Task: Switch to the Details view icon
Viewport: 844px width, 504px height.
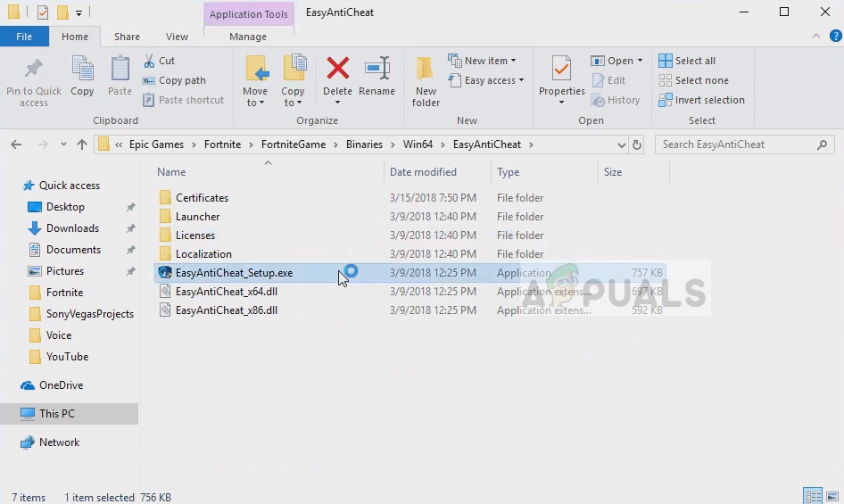Action: click(x=813, y=496)
